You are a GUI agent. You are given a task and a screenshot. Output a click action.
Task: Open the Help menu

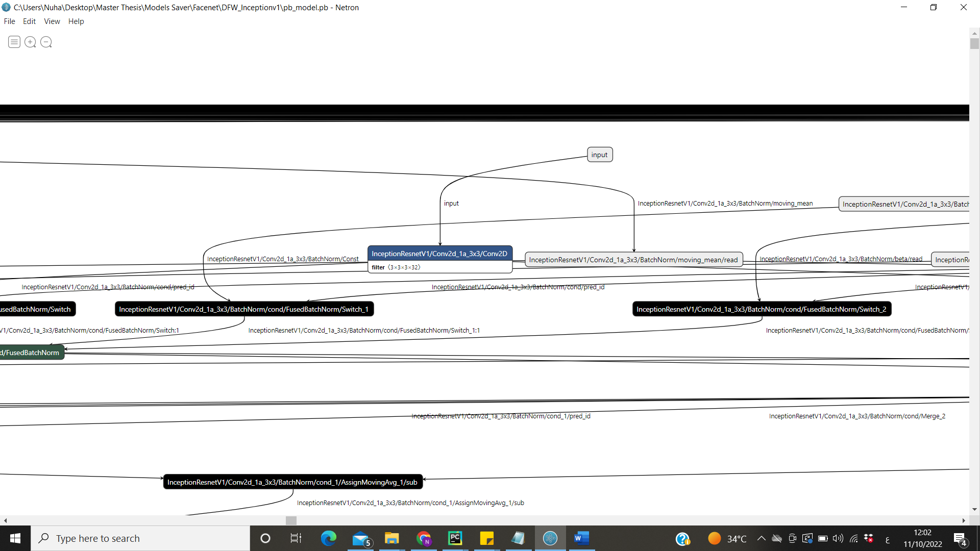click(76, 21)
